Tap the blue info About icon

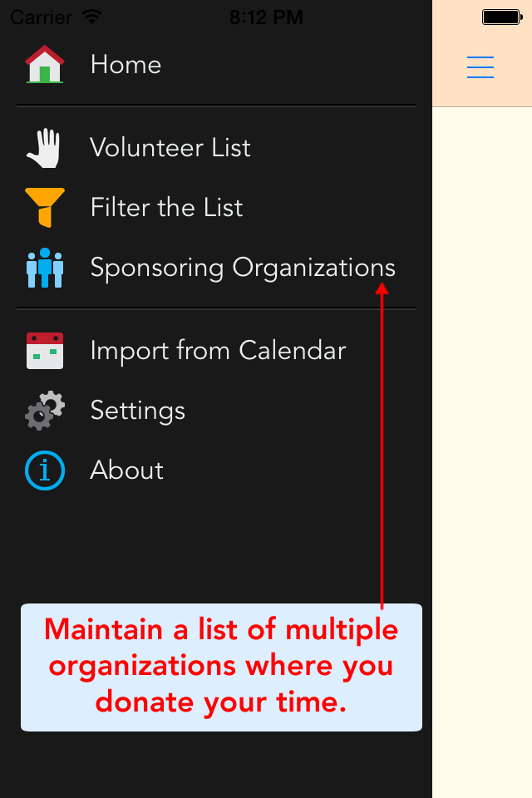(45, 470)
